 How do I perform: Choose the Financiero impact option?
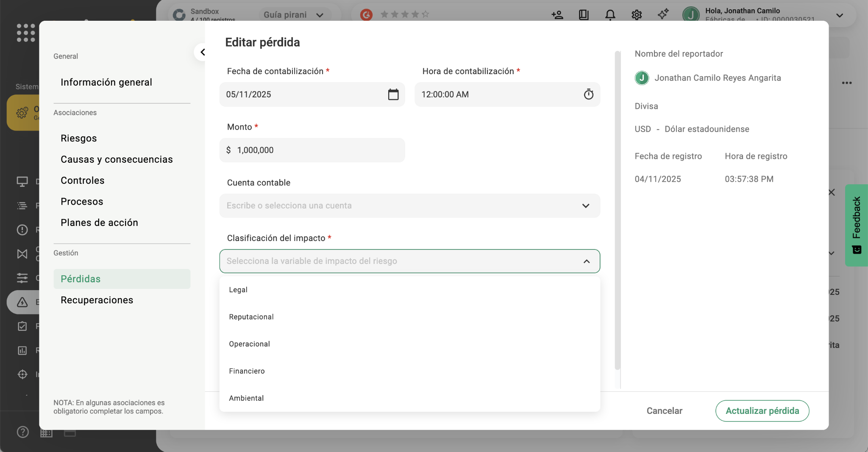coord(247,371)
